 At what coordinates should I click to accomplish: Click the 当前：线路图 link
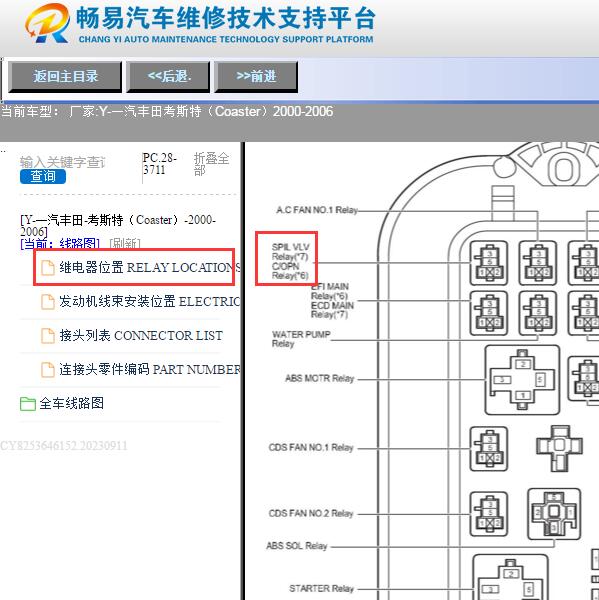[60, 243]
